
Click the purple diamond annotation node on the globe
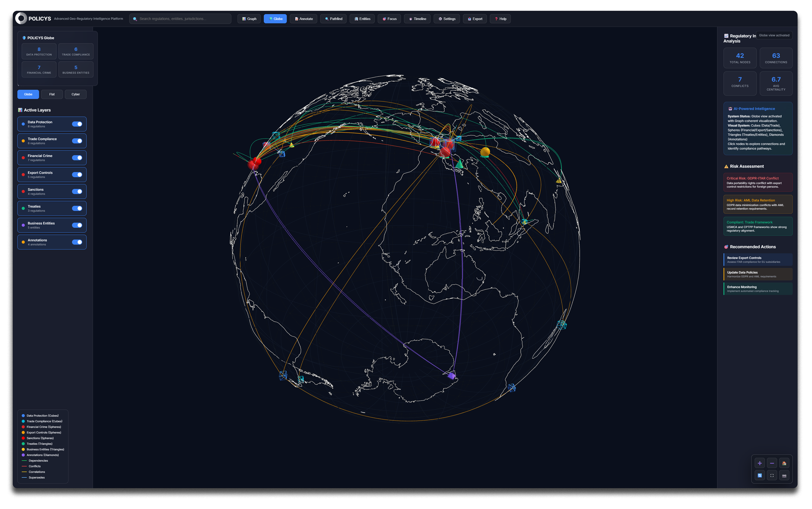(451, 375)
